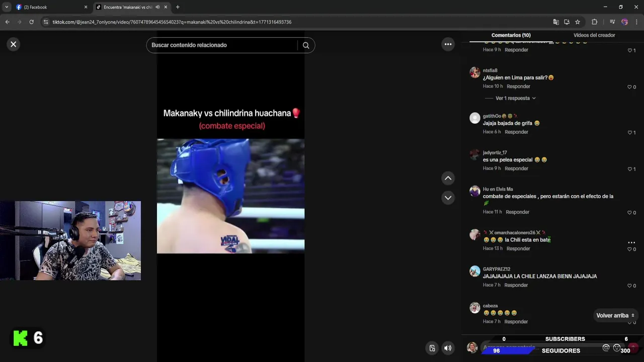Click the mention @ icon in comment box
The height and width of the screenshot is (362, 644).
coord(606,348)
